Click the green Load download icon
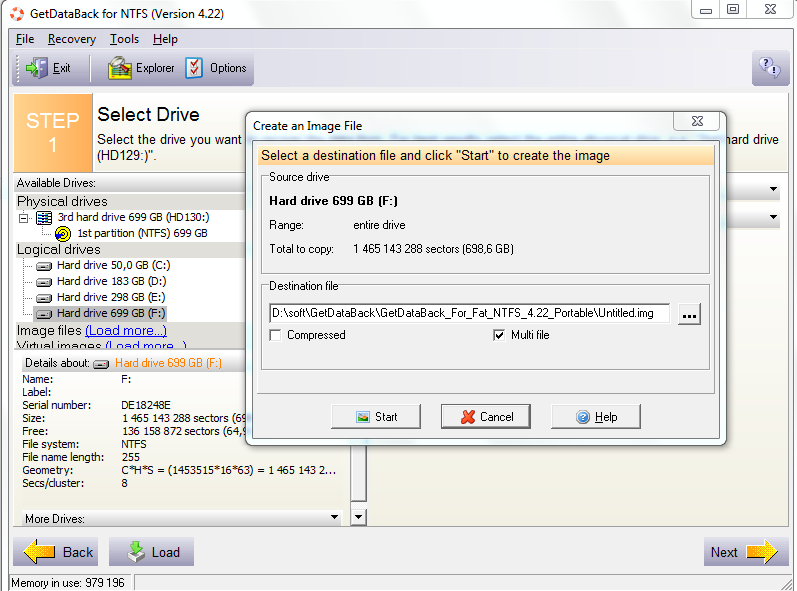Screen dimensions: 797x591 136,552
